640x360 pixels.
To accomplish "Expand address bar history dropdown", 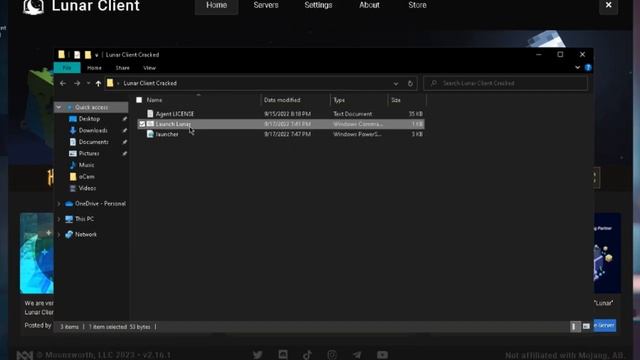I will click(396, 84).
